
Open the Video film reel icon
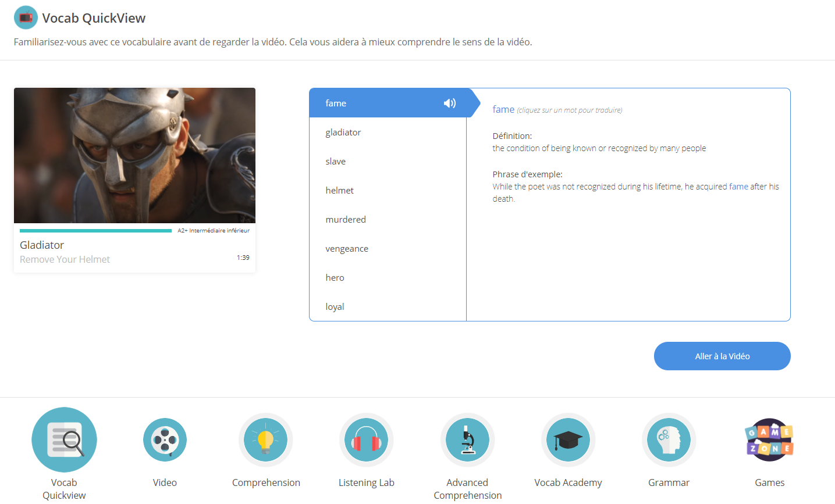(x=165, y=440)
